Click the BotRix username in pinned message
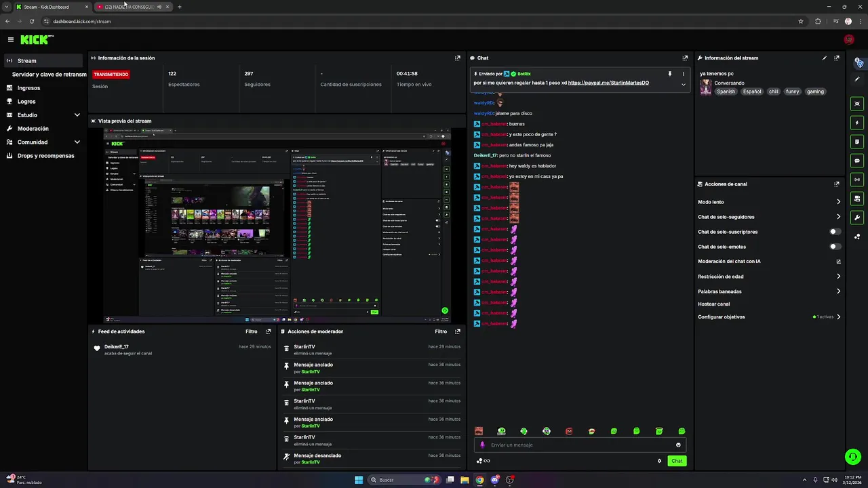The height and width of the screenshot is (488, 868). 524,74
